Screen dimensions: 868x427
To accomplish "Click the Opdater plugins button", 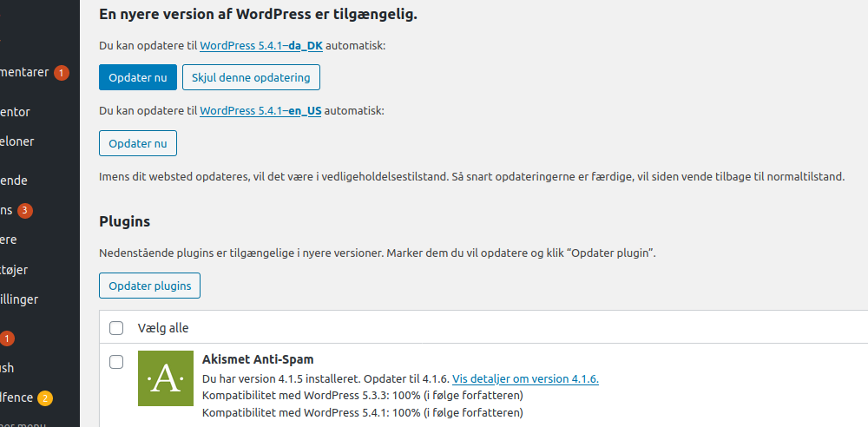I will coord(149,286).
